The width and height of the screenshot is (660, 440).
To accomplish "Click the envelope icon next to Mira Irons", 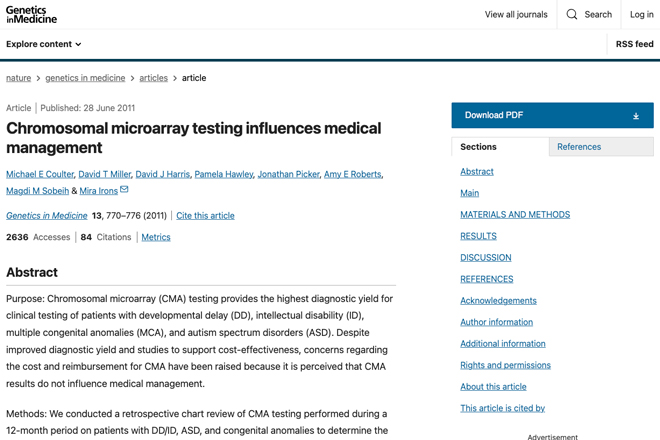I will (124, 189).
